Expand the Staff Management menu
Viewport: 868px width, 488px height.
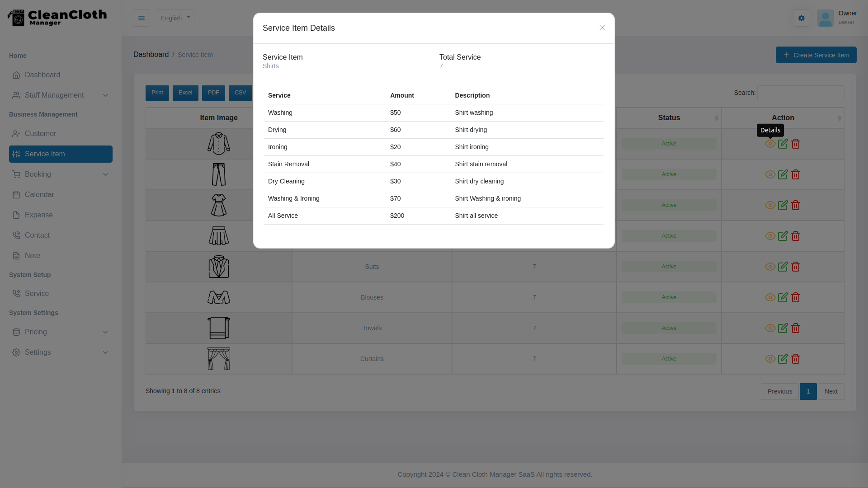(54, 95)
